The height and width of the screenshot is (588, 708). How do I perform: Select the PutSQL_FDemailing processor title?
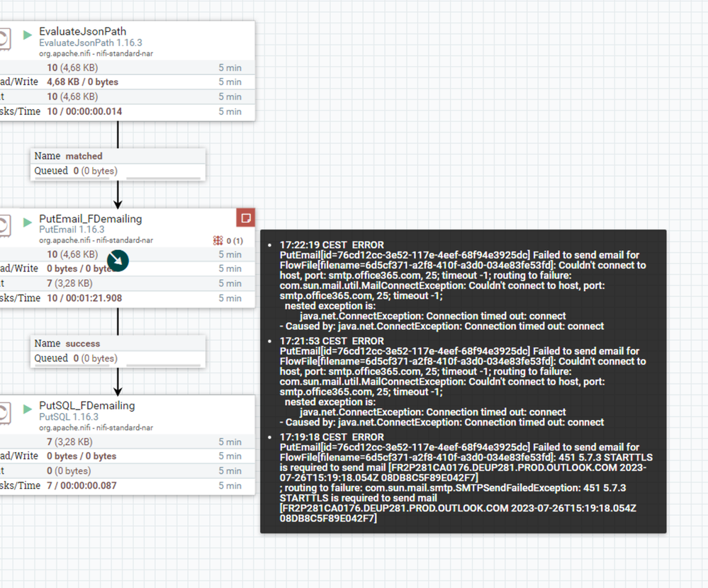(x=86, y=405)
